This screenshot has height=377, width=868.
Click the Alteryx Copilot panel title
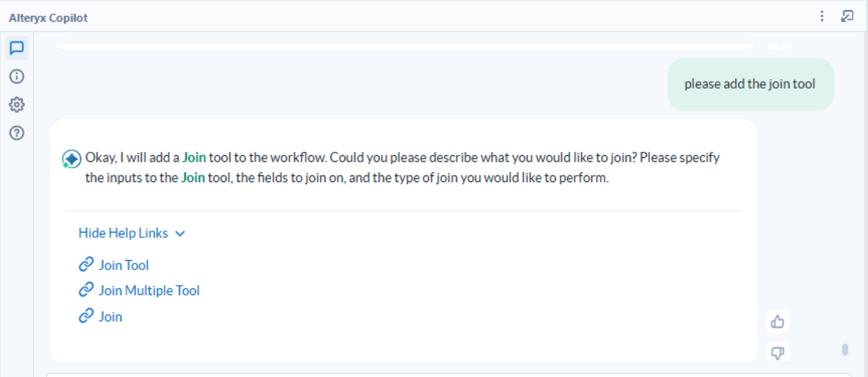tap(48, 18)
